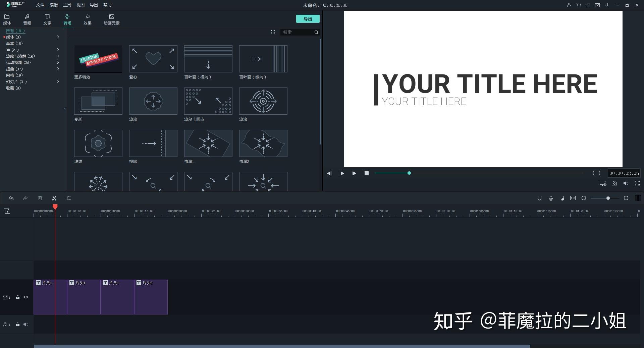Expand the 运动模糊 (36) category

tap(58, 62)
